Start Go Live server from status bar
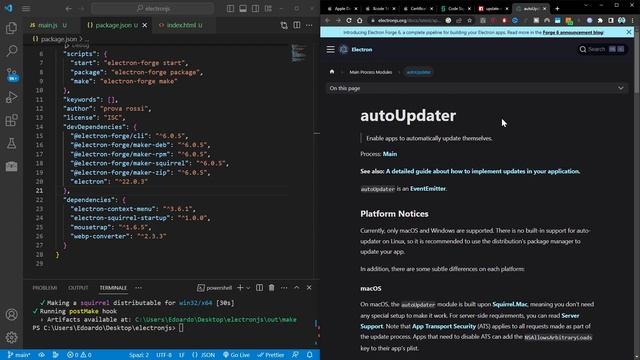The image size is (640, 360). coord(236,355)
